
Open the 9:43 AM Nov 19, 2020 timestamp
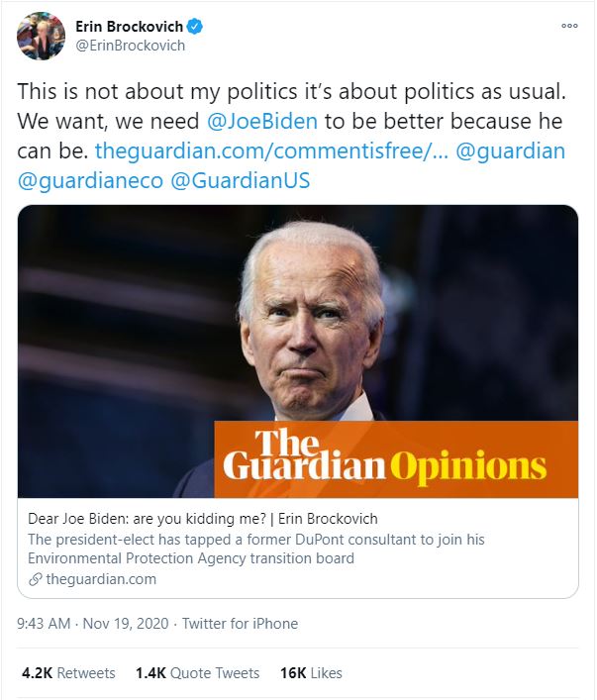tap(94, 624)
